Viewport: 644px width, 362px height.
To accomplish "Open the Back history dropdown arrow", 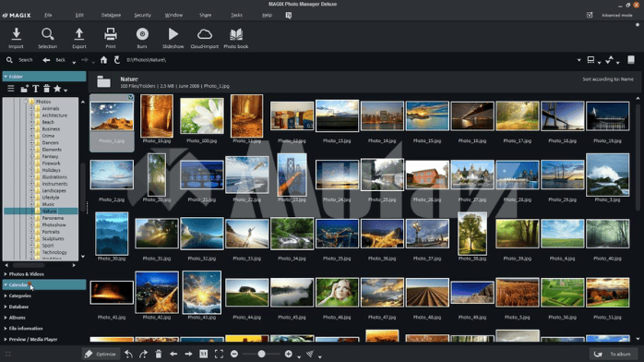I will 74,62.
